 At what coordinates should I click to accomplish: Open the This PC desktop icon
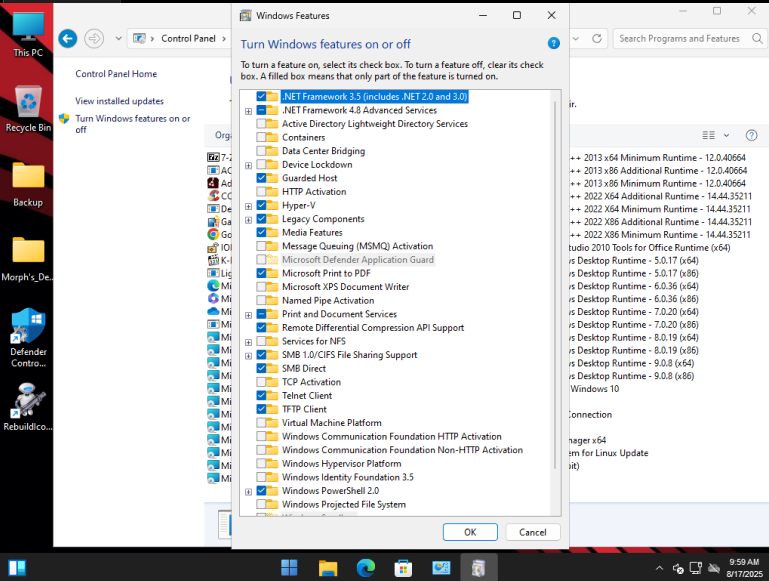point(28,34)
